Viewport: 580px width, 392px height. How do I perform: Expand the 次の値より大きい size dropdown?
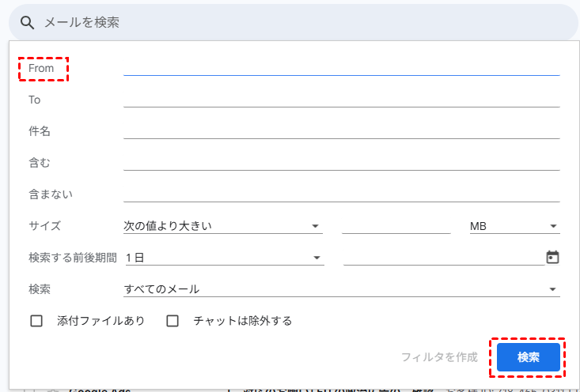[x=222, y=226]
